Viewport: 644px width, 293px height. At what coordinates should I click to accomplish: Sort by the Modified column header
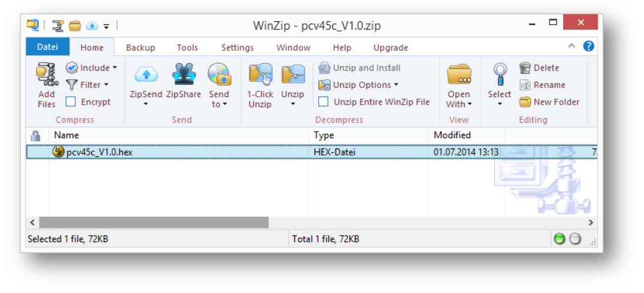[467, 135]
